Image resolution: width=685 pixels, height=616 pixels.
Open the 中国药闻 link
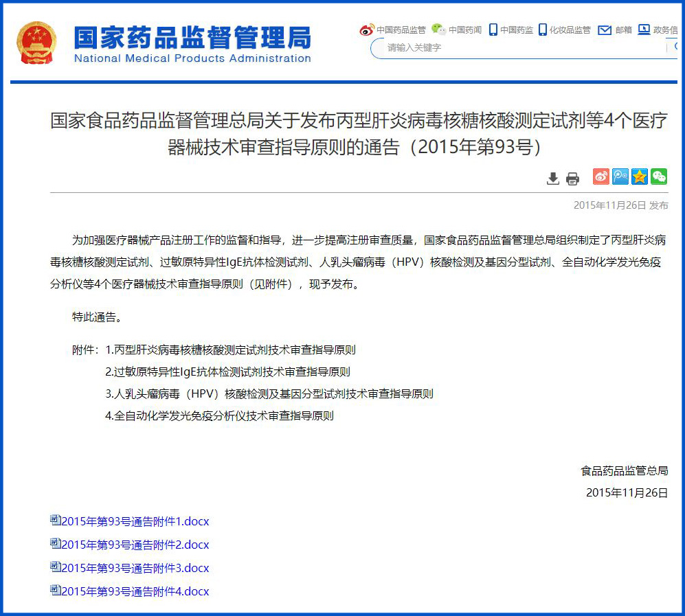click(x=465, y=30)
